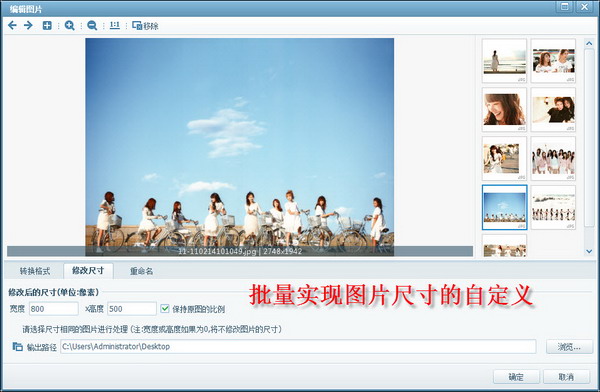Viewport: 600px width, 392px height.
Task: Click the fit-to-window icon in toolbar
Action: point(47,26)
